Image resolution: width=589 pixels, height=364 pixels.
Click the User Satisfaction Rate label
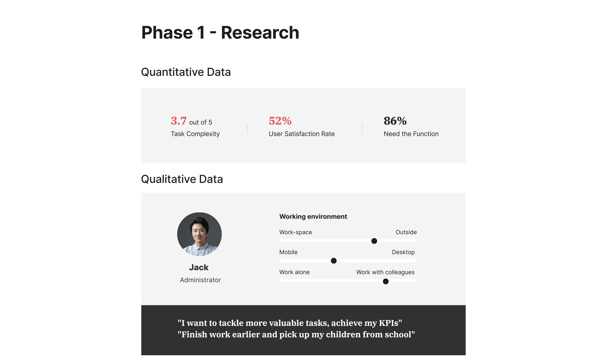click(x=302, y=134)
